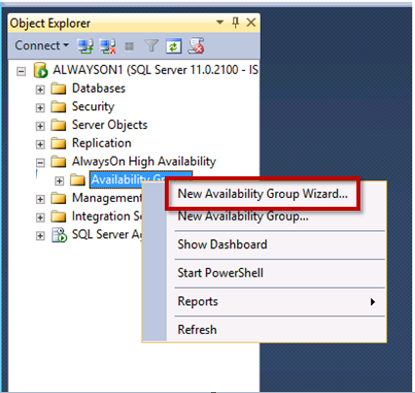Expand the Databases folder
Screen dimensions: 415x393
40,90
